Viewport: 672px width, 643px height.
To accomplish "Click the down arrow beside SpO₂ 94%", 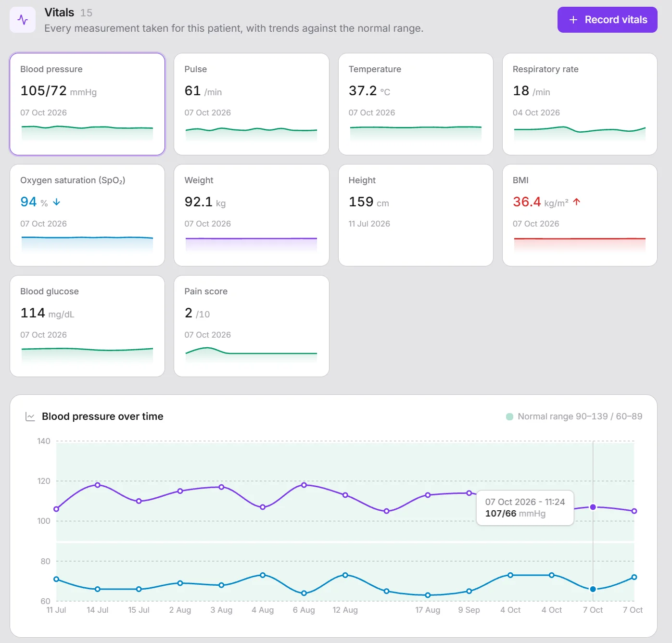I will click(x=56, y=202).
